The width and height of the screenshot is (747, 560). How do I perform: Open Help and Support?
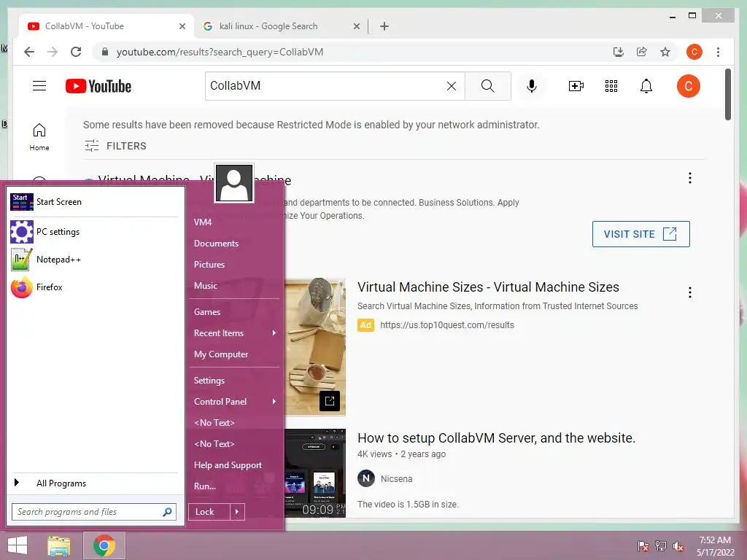point(228,465)
